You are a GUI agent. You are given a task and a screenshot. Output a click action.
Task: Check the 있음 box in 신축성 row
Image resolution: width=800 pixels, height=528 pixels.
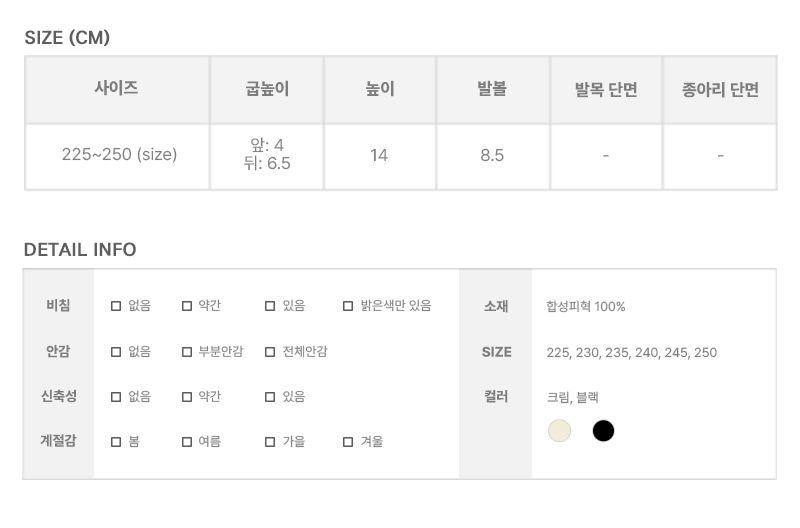coord(270,397)
